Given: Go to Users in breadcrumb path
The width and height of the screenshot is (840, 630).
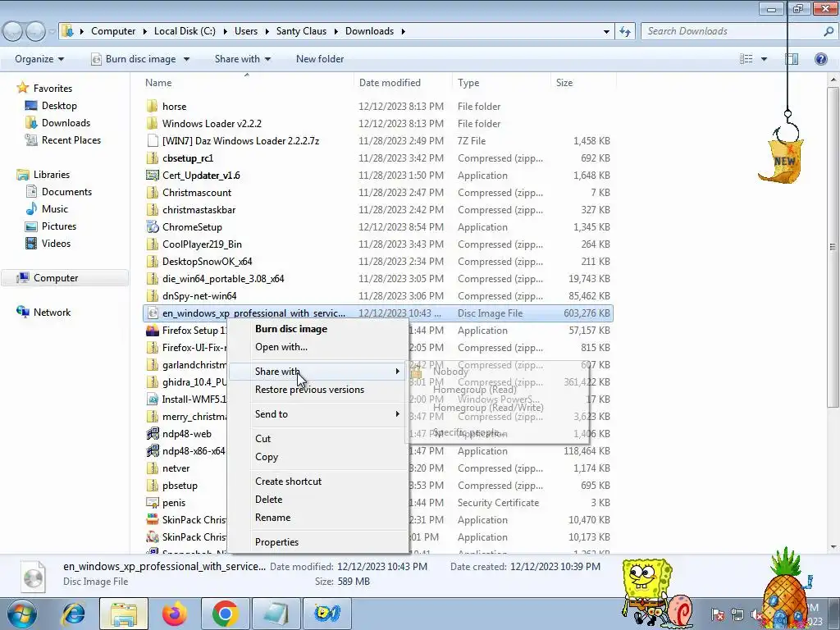Looking at the screenshot, I should pos(246,31).
